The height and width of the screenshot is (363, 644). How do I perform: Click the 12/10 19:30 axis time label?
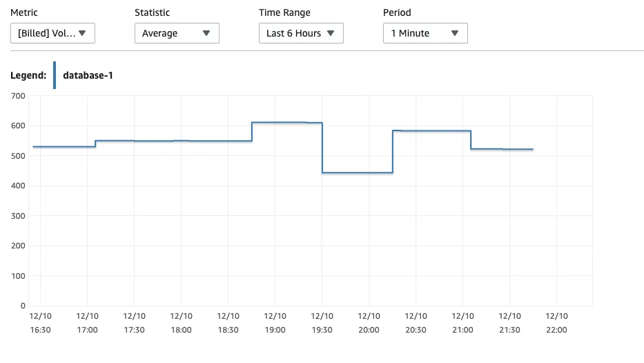click(x=322, y=323)
